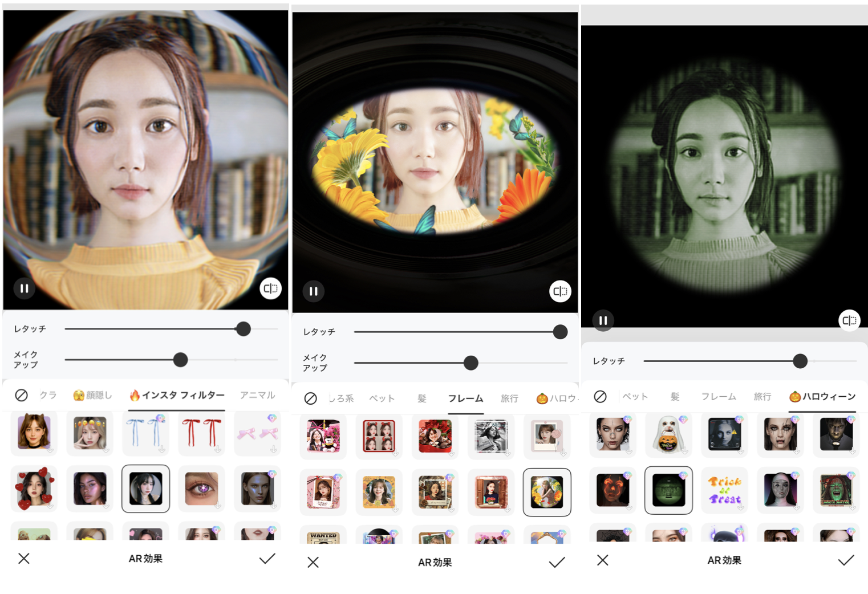Select the WANTED poster frame thumbnail
Image resolution: width=868 pixels, height=594 pixels.
323,536
